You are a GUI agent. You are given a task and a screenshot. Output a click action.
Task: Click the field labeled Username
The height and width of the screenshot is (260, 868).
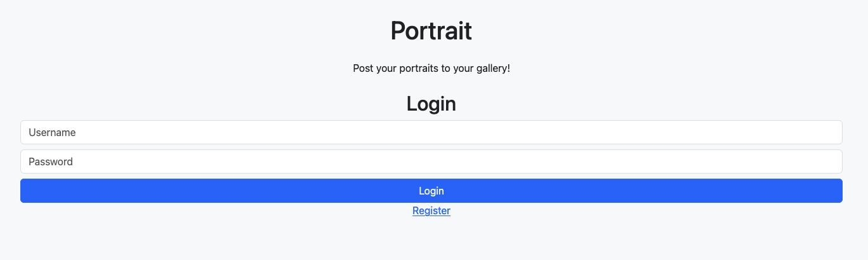pos(431,132)
